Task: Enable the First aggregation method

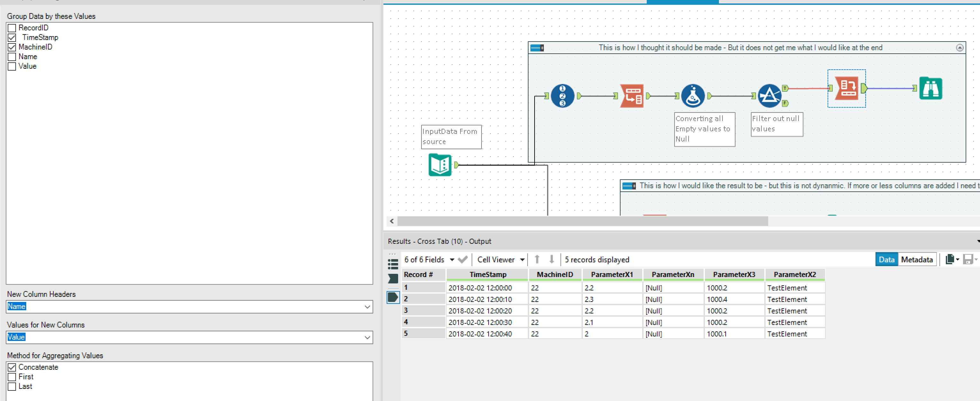Action: [12, 377]
